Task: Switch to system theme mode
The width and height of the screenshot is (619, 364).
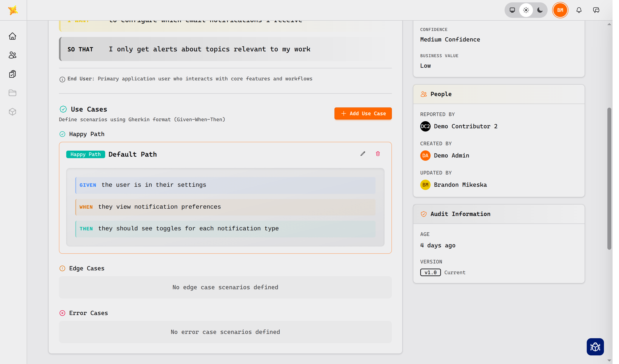Action: pos(512,10)
